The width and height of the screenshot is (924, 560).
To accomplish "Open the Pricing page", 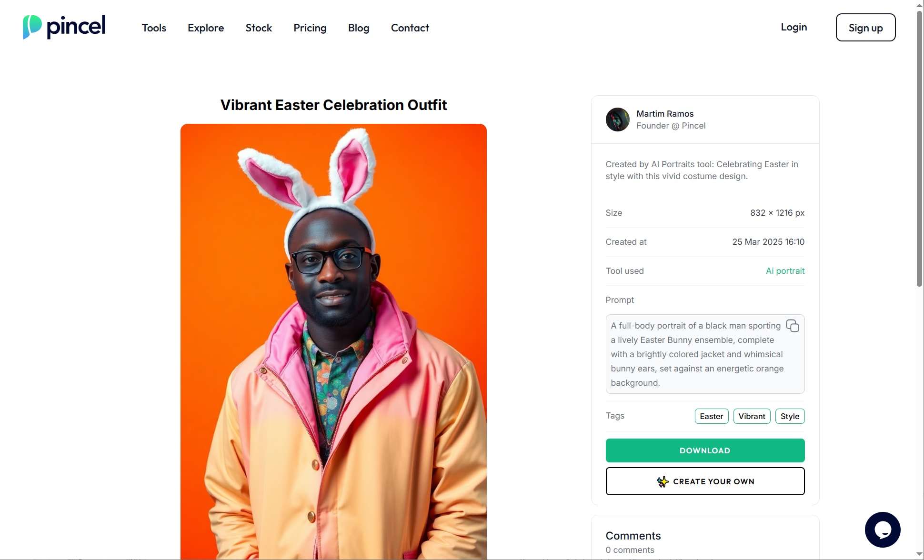I will pos(310,28).
